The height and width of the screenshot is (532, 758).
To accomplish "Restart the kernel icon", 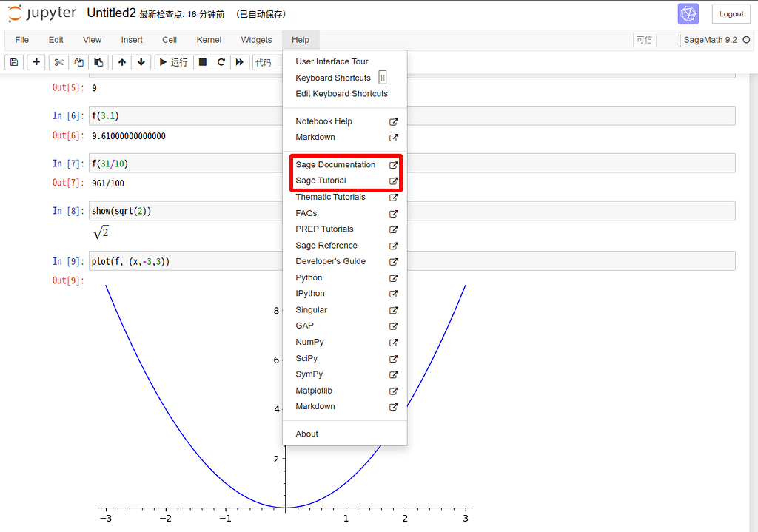I will tap(221, 62).
